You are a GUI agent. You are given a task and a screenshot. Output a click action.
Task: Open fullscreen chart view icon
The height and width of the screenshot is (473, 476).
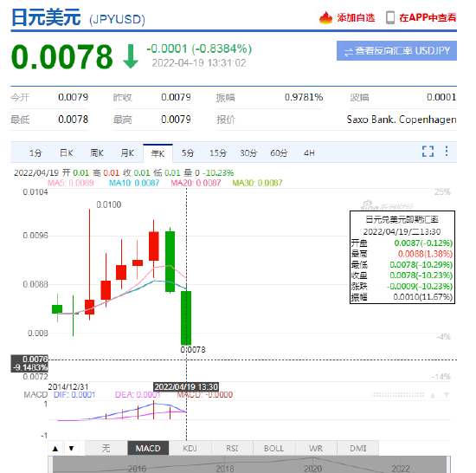428,151
